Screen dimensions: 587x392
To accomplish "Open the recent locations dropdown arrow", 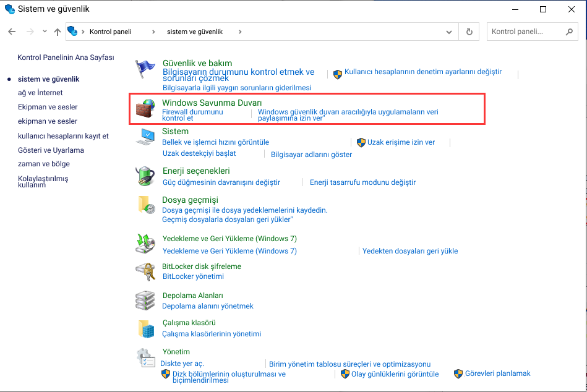I will (x=45, y=32).
